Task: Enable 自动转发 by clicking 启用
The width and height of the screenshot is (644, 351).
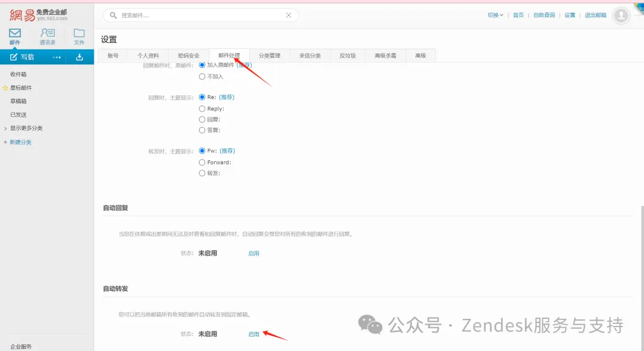Action: coord(253,334)
